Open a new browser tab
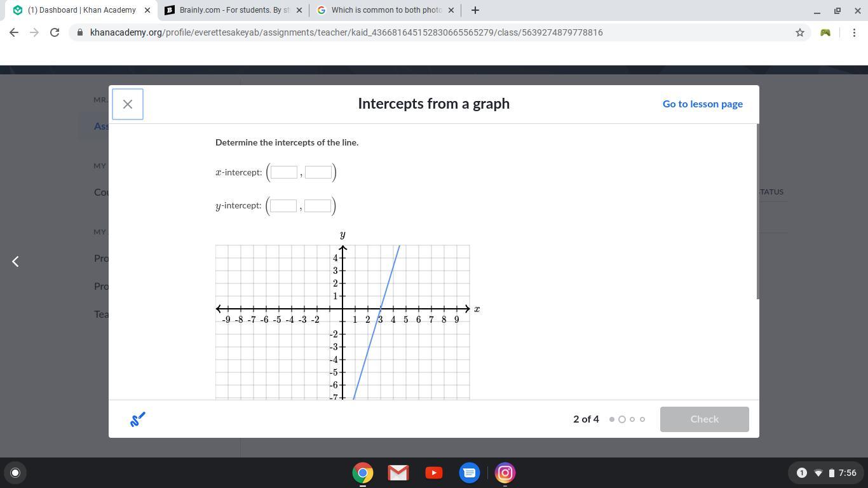Viewport: 868px width, 488px height. [x=475, y=10]
